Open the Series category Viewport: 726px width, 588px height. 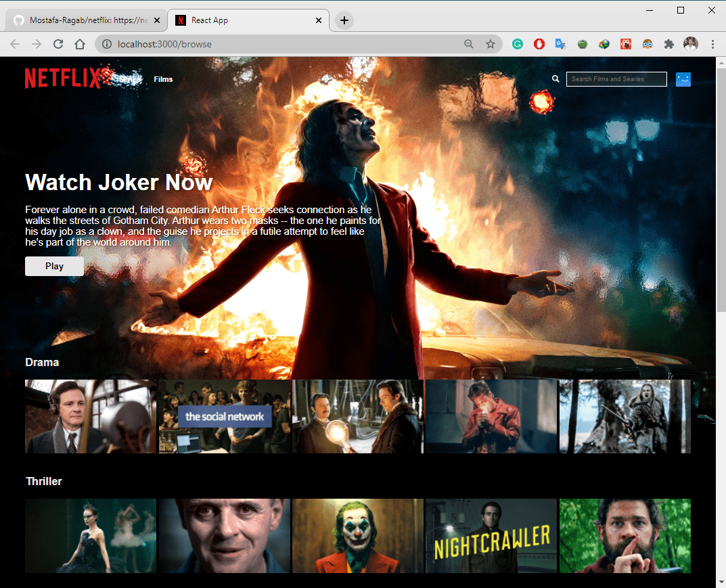click(129, 79)
